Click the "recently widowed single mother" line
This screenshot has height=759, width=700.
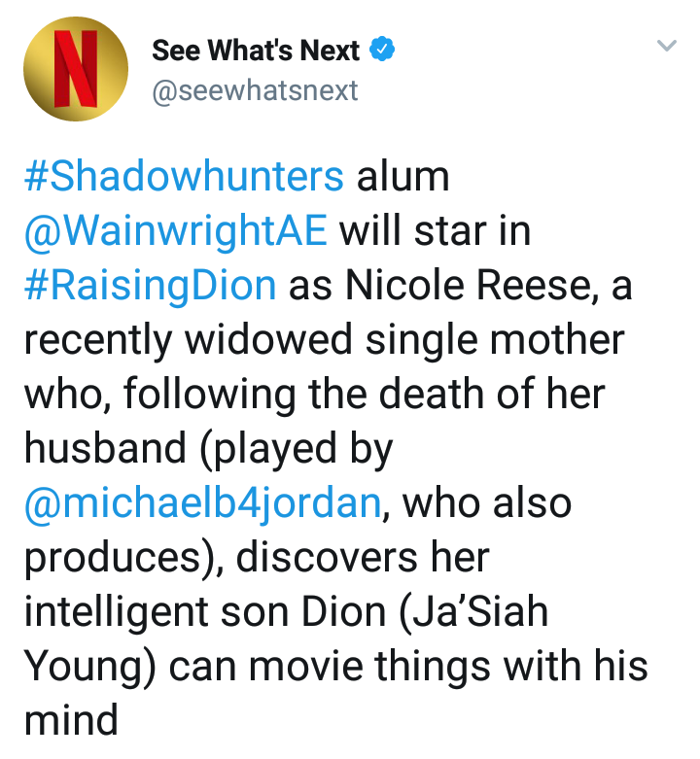[x=324, y=342]
